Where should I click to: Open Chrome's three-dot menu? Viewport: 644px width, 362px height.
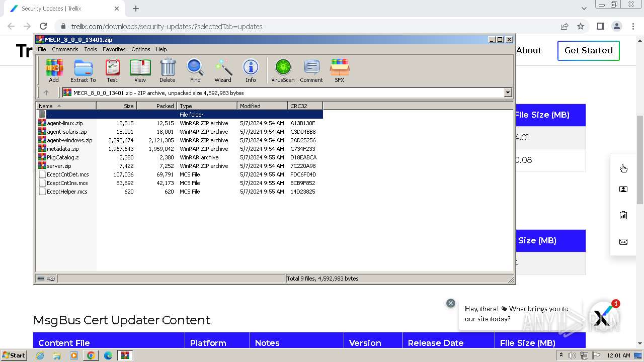click(x=632, y=26)
